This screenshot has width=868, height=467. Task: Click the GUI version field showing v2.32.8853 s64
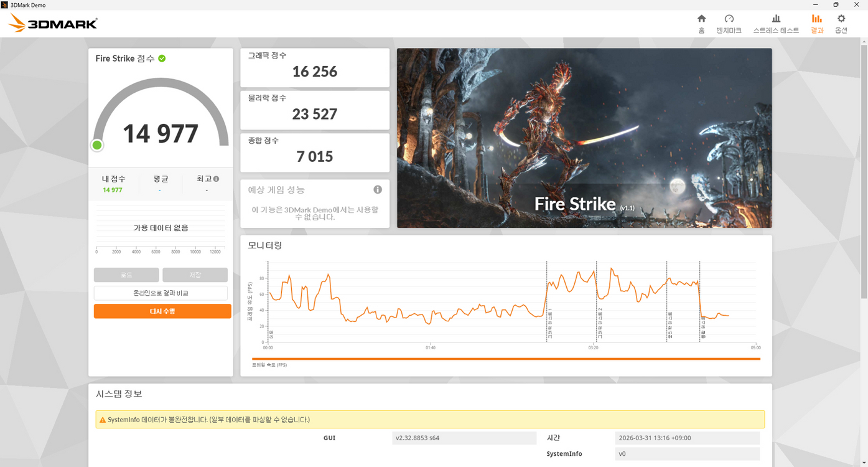tap(464, 438)
